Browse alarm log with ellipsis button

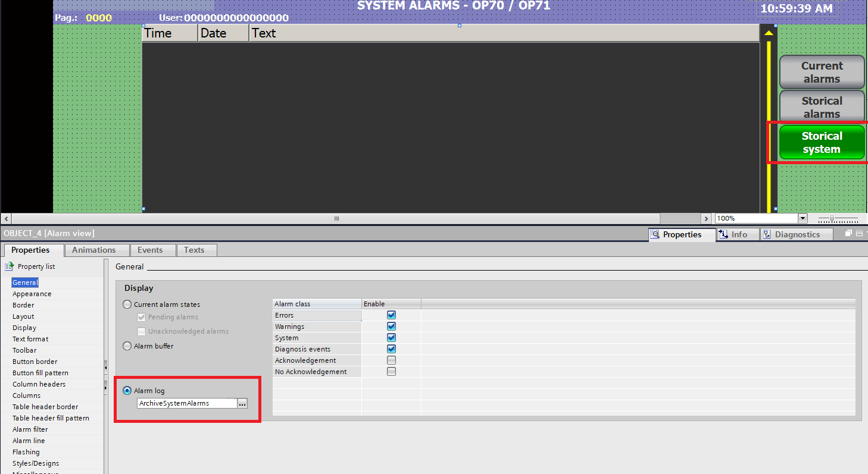click(x=242, y=403)
